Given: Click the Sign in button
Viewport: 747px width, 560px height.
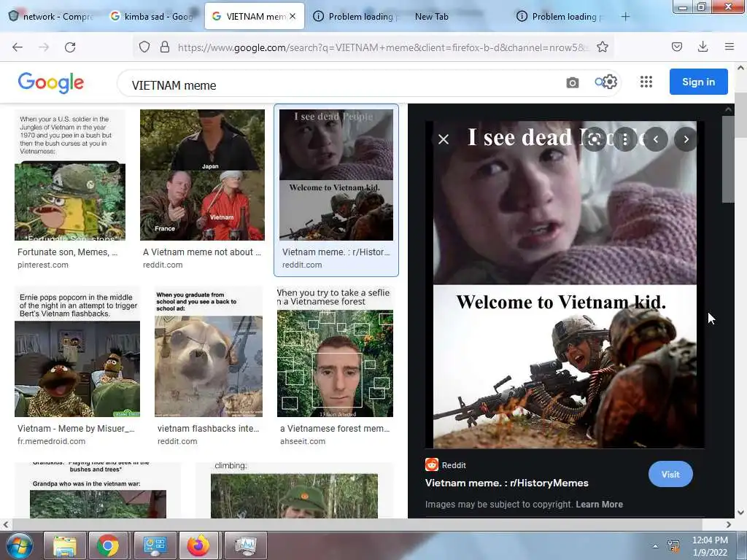Looking at the screenshot, I should tap(698, 82).
